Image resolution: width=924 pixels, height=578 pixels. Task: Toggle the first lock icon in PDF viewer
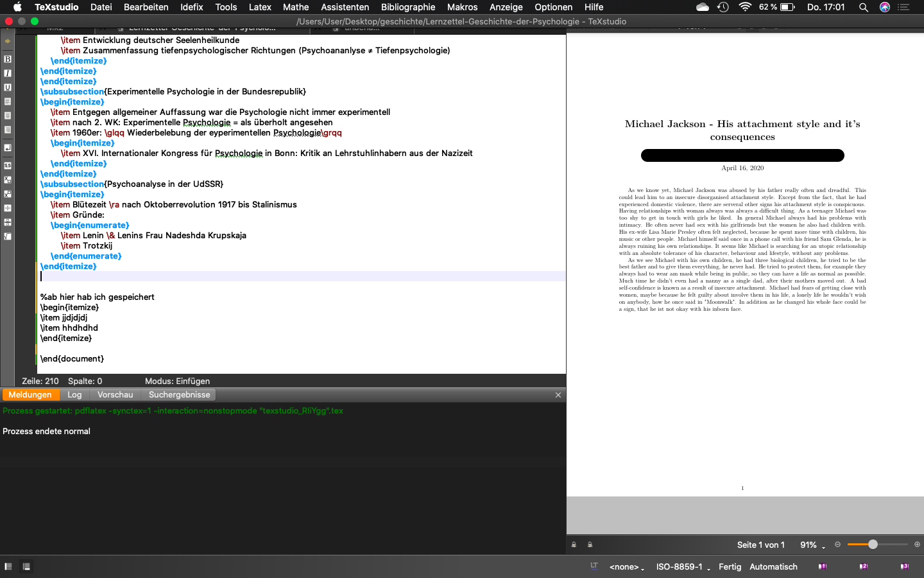574,545
